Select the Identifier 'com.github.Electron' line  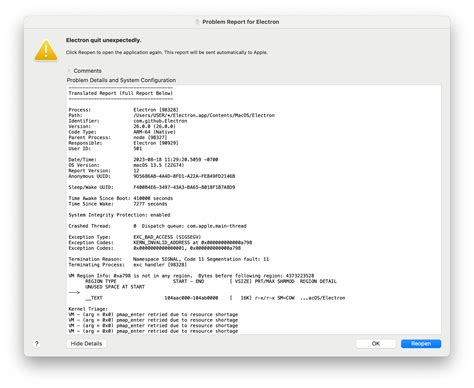coord(128,121)
